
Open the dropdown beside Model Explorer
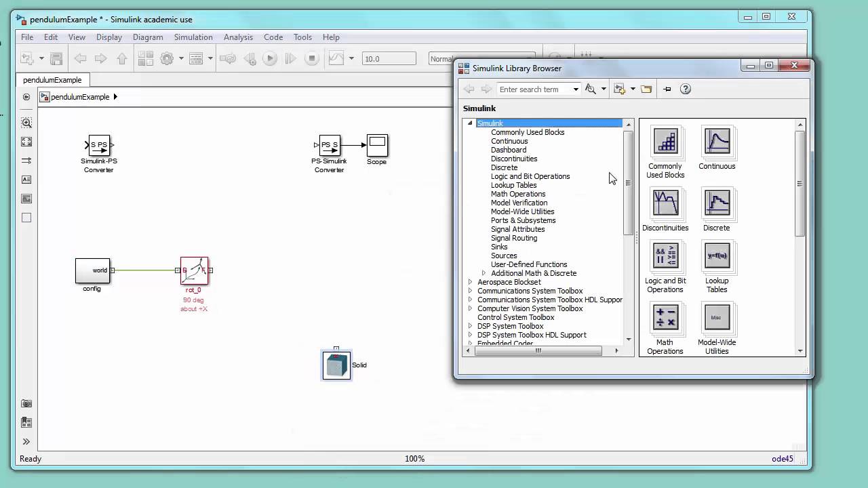click(x=210, y=59)
